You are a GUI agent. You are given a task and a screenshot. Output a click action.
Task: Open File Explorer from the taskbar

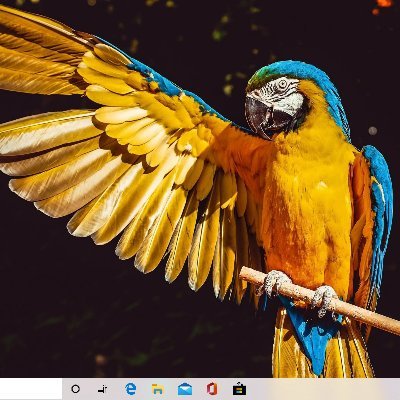click(x=157, y=389)
